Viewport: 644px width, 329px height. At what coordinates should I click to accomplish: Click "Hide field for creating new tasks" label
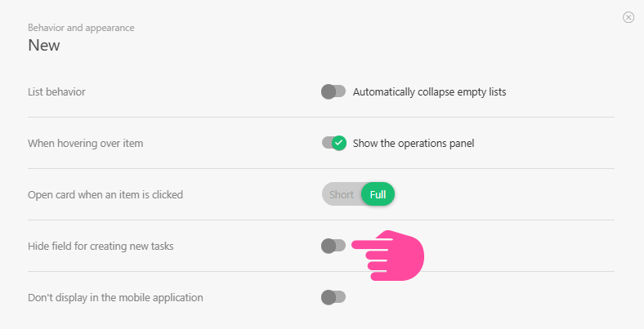coord(101,246)
